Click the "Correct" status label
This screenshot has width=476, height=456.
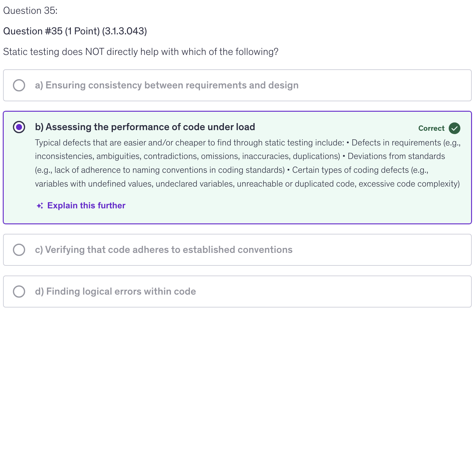[431, 128]
